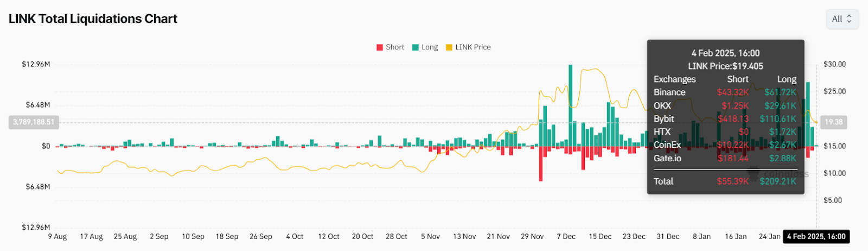
Task: Hide the LINK Price line via legend
Action: pos(449,47)
